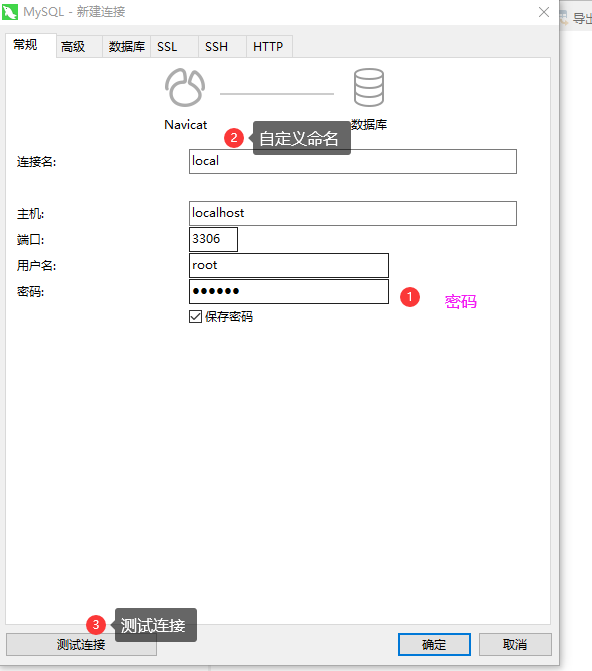Open the 高级 tab

tap(79, 47)
